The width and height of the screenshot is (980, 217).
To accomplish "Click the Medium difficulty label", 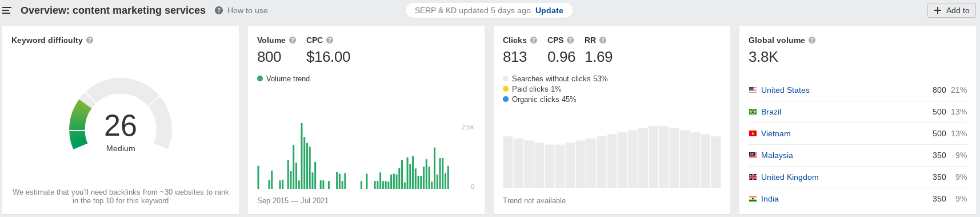I will pos(121,148).
